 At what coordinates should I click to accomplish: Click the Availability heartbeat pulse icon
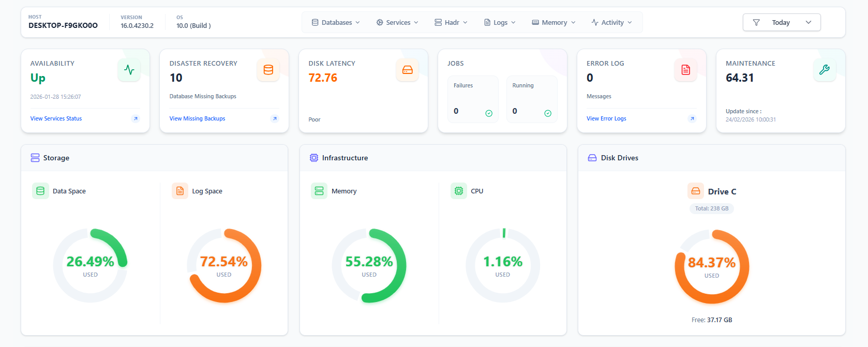(x=129, y=70)
